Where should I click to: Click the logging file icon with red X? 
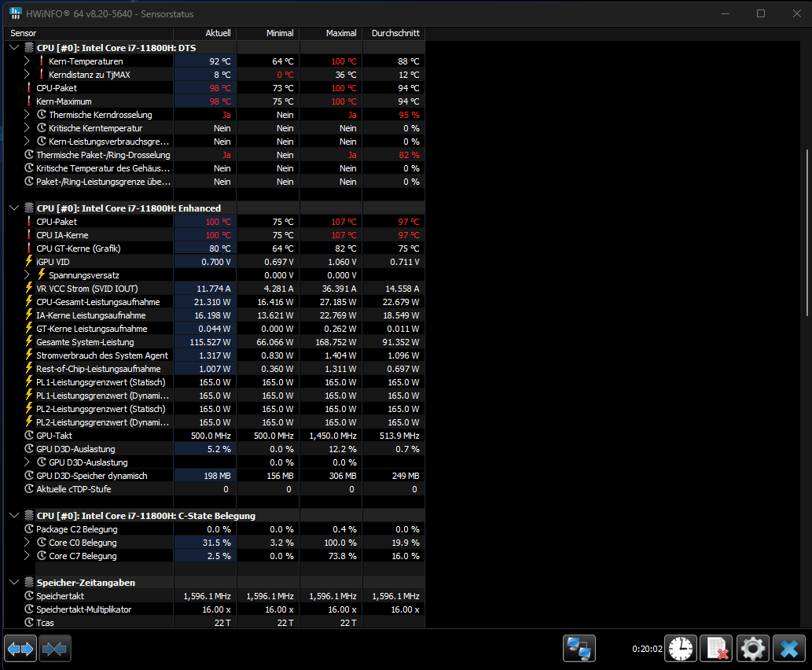click(716, 648)
